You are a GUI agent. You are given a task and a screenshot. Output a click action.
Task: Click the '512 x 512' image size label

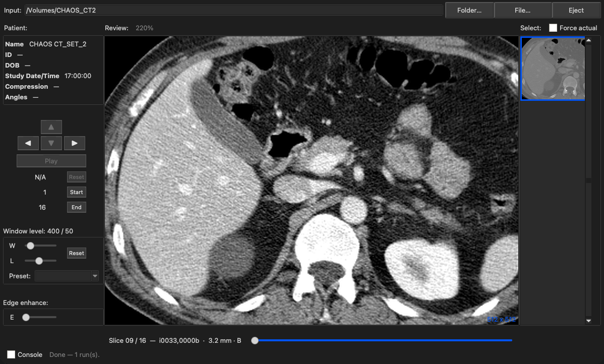click(501, 319)
